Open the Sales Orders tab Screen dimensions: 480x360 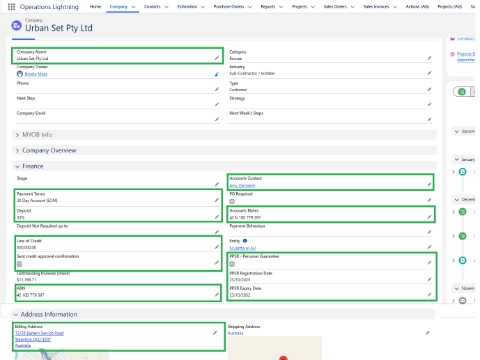click(335, 7)
